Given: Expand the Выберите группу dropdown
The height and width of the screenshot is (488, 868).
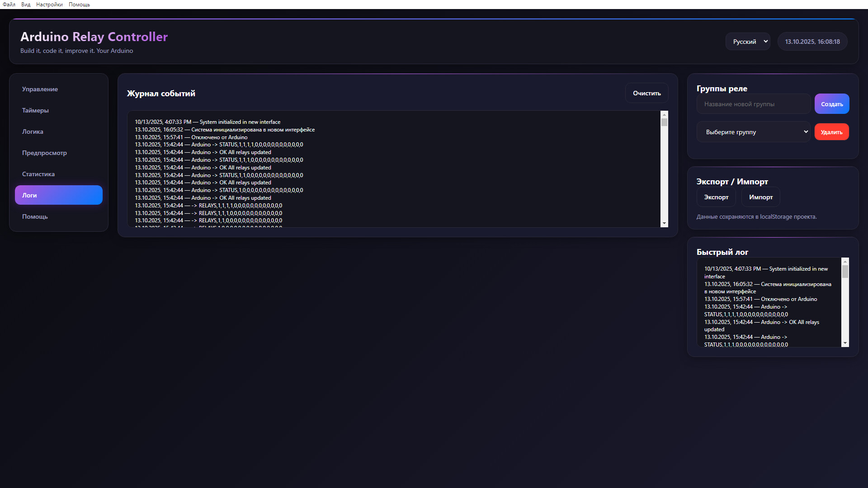Looking at the screenshot, I should (753, 132).
